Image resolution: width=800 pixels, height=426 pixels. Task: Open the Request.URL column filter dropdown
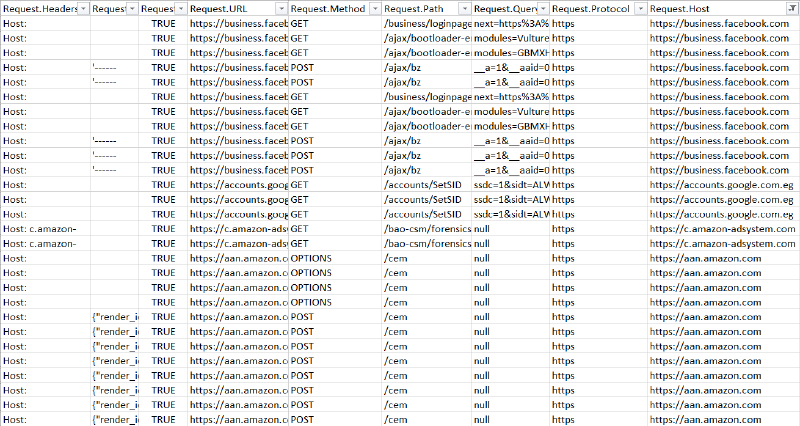click(281, 9)
